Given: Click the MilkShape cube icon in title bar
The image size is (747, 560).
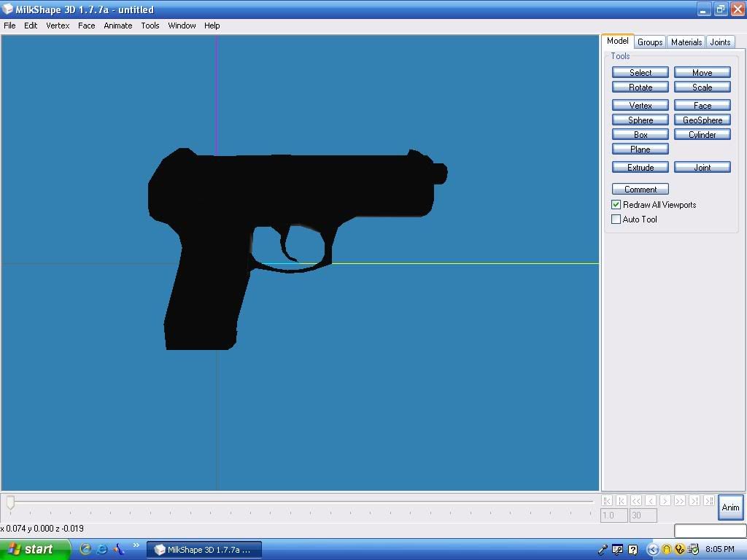Looking at the screenshot, I should click(7, 9).
